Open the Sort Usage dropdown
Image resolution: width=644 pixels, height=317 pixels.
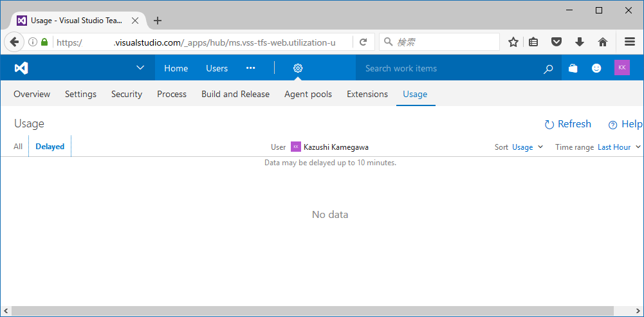click(528, 147)
